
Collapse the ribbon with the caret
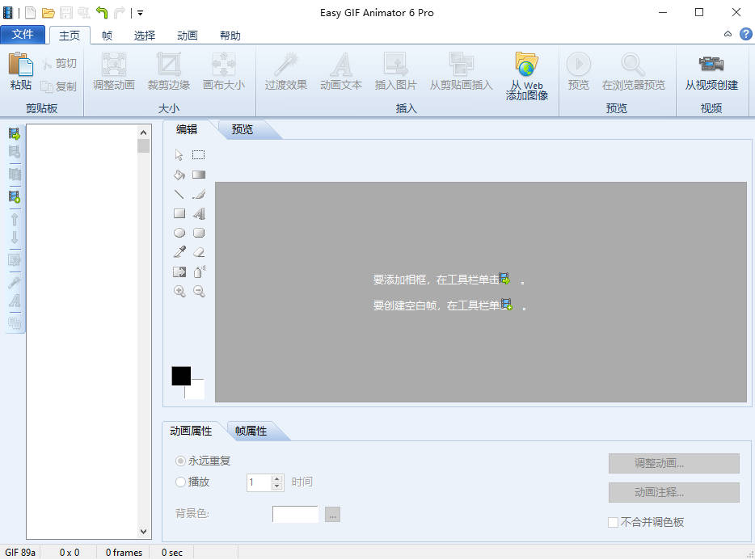pos(728,34)
